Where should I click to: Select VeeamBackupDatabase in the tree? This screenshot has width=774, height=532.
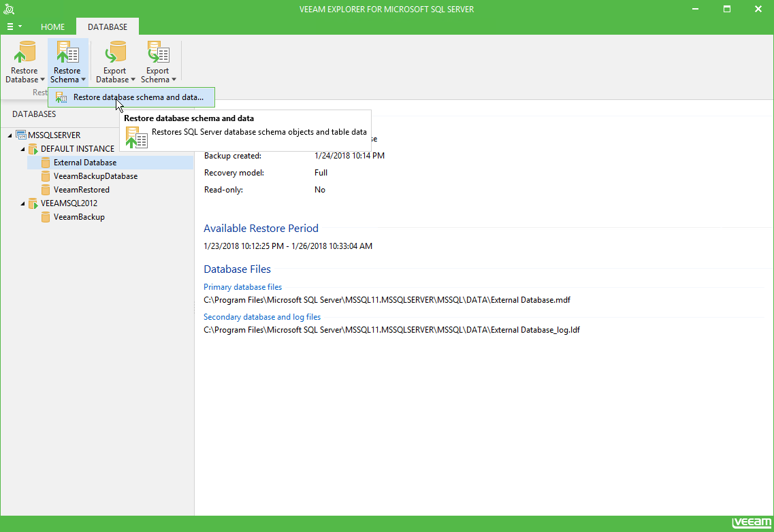coord(96,176)
